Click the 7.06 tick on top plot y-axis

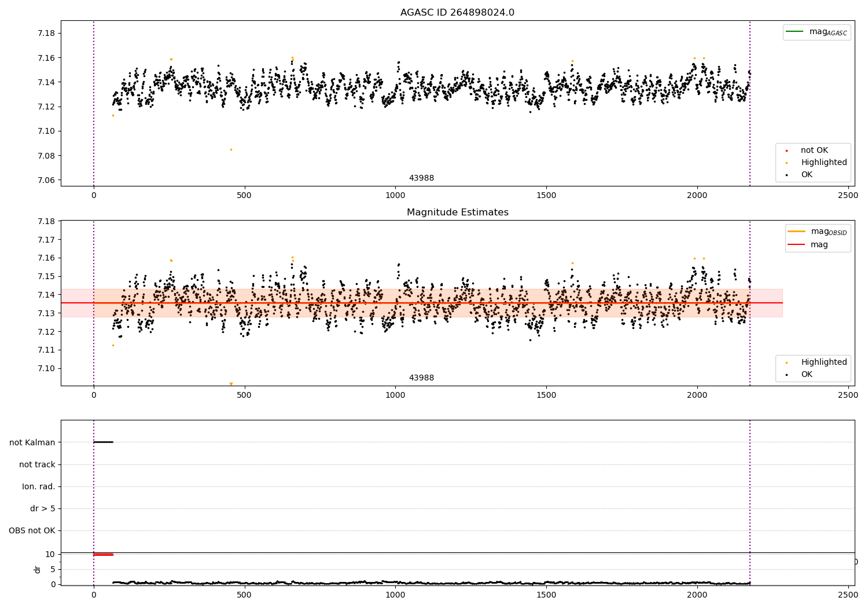(46, 180)
